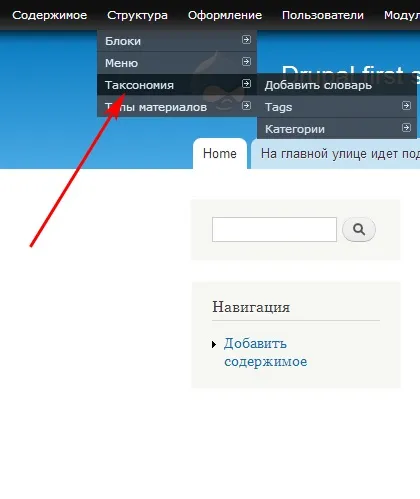
Task: Select Меню in the Структура dropdown
Action: click(x=177, y=63)
